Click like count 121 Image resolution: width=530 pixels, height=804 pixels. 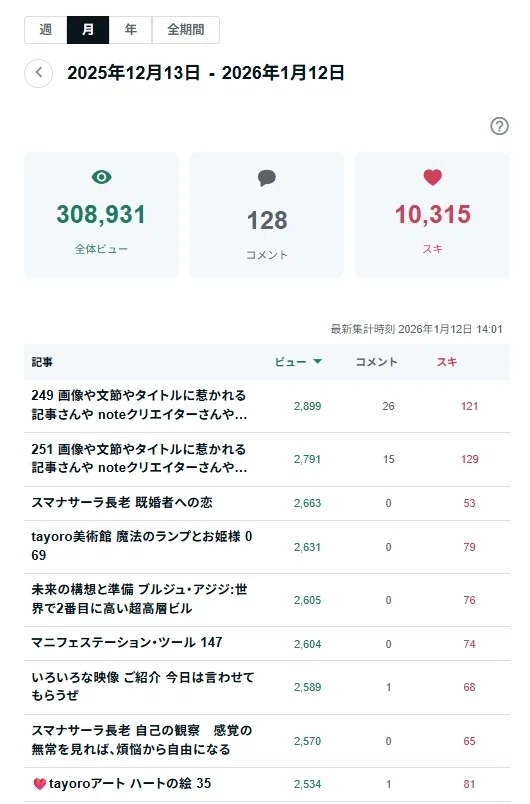[x=470, y=406]
